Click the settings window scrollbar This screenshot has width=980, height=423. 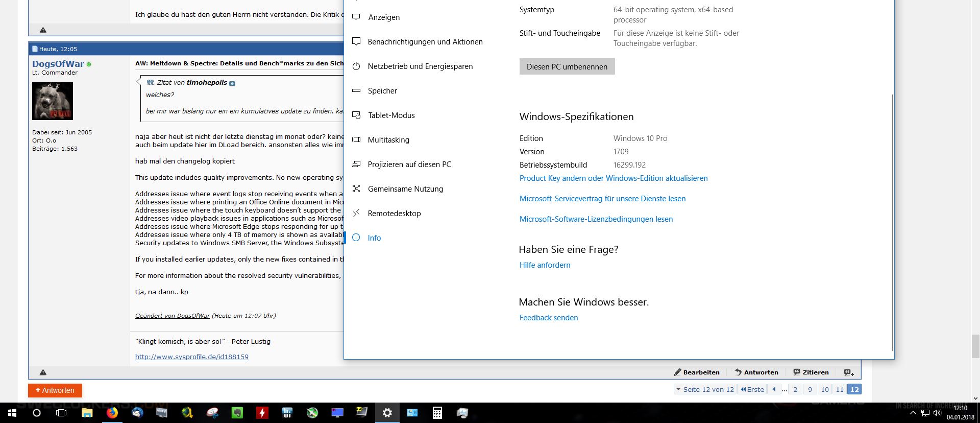[x=892, y=222]
